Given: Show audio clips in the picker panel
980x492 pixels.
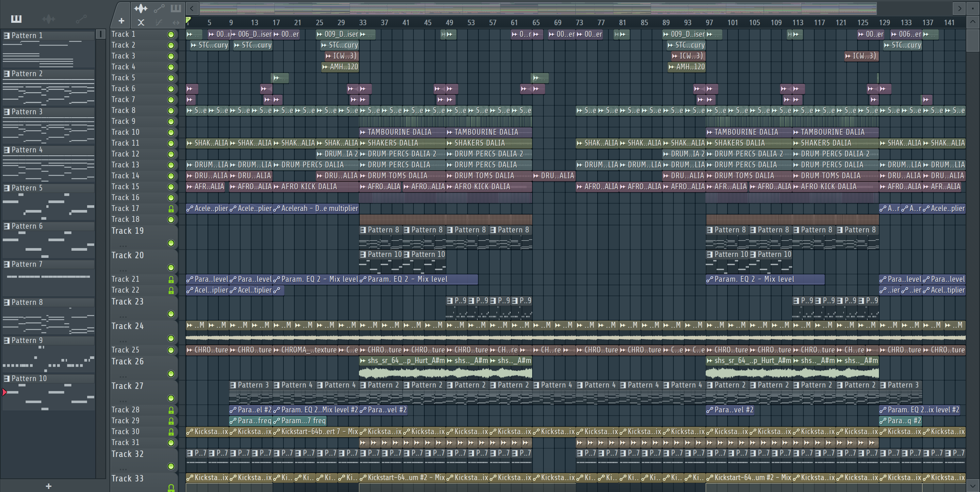Looking at the screenshot, I should (x=49, y=18).
